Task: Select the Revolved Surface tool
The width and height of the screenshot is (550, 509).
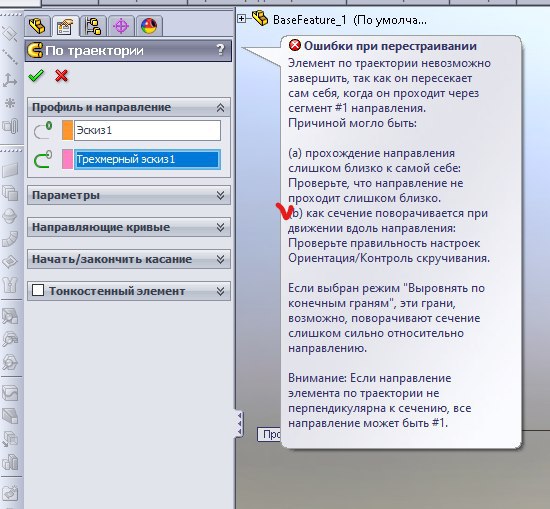Action: 10,216
